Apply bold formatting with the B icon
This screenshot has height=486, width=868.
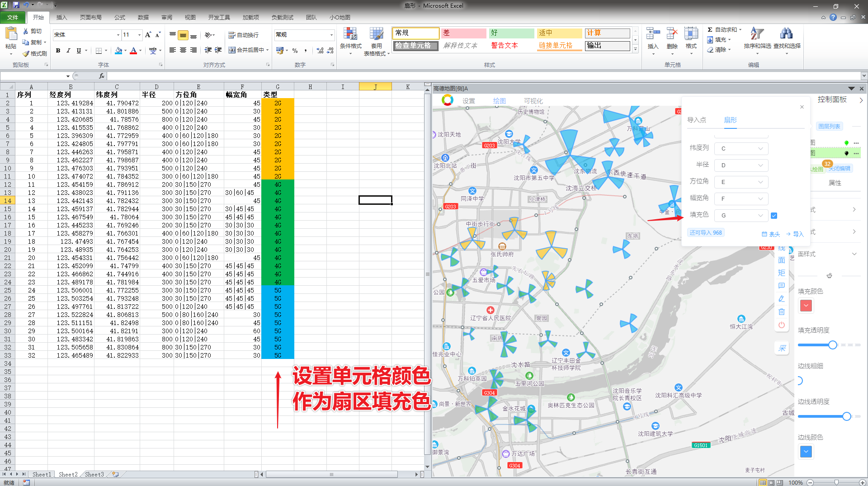click(58, 51)
